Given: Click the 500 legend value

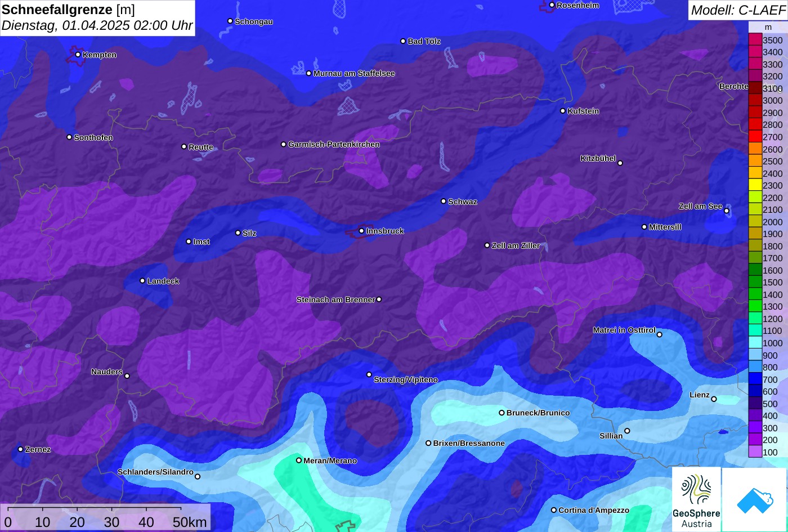Looking at the screenshot, I should (770, 404).
